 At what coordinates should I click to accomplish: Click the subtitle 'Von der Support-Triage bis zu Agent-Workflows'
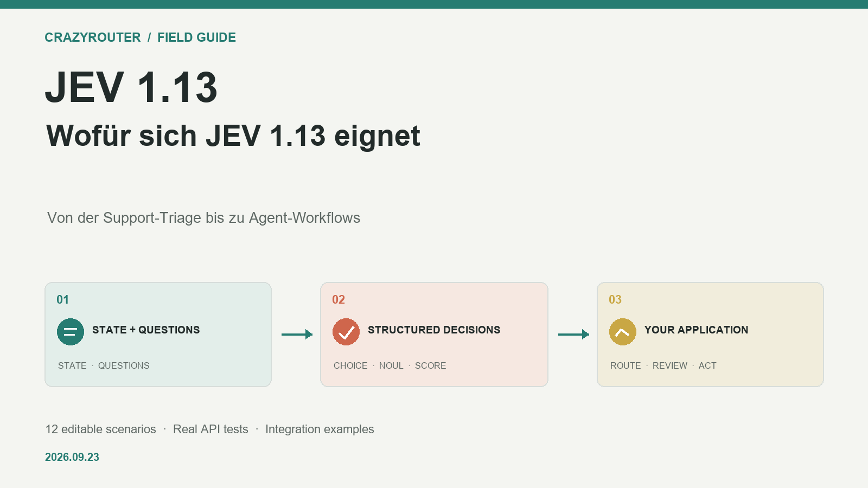203,218
